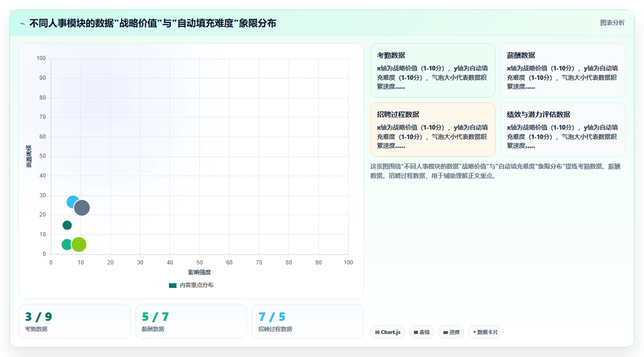Select the slate gray bubble in the chart
The width and height of the screenshot is (644, 357).
coord(82,208)
